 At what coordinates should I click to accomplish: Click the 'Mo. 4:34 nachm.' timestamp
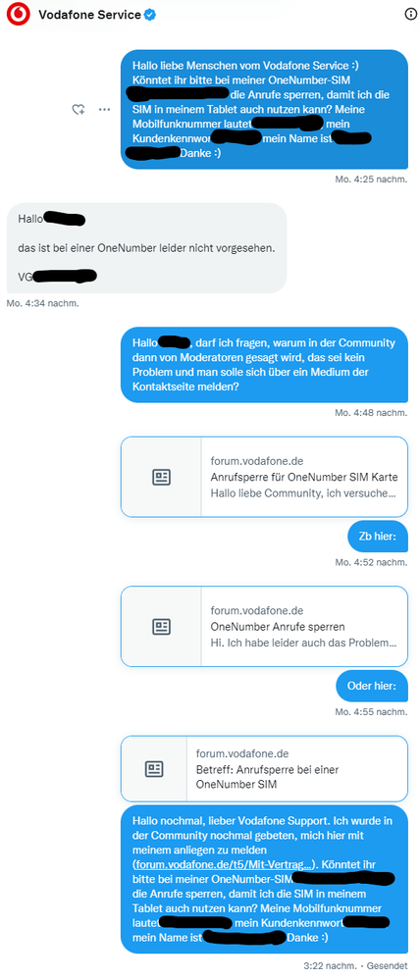pos(42,303)
